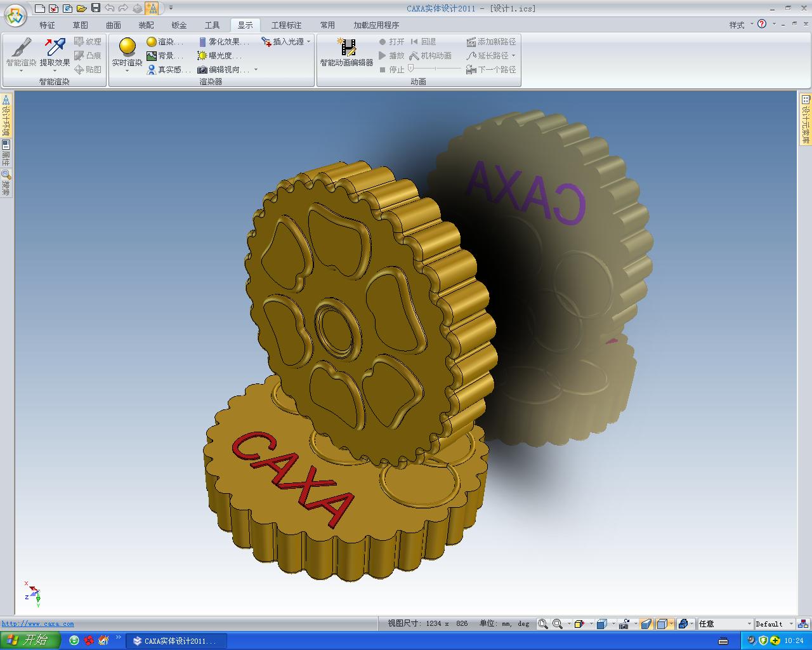Image resolution: width=812 pixels, height=650 pixels.
Task: Click the blue cube view icon in status bar
Action: 602,624
